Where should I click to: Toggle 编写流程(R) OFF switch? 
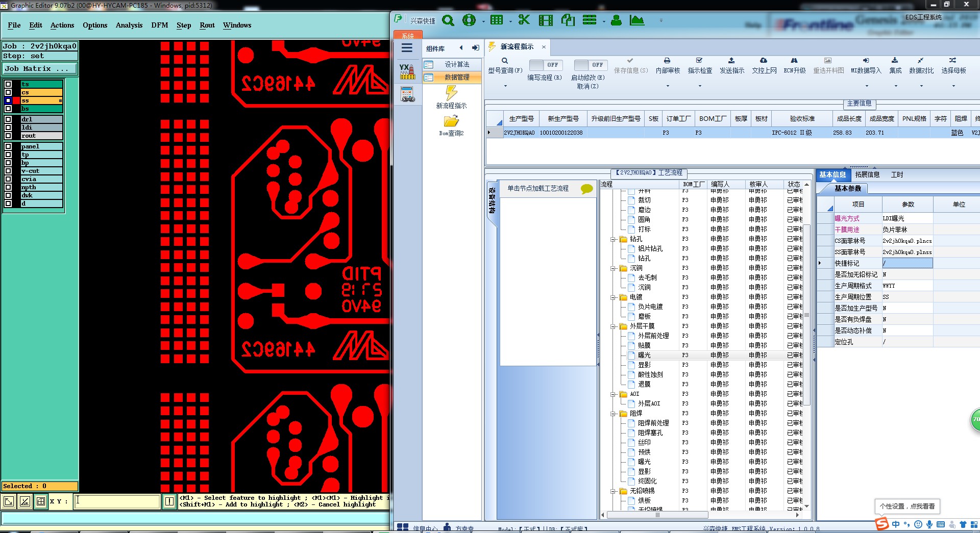pyautogui.click(x=545, y=65)
